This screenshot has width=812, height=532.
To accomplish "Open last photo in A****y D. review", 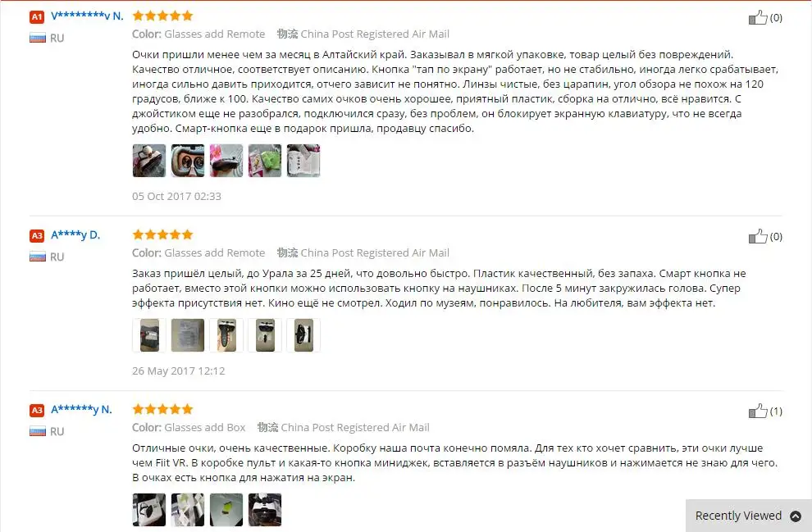I will click(303, 335).
